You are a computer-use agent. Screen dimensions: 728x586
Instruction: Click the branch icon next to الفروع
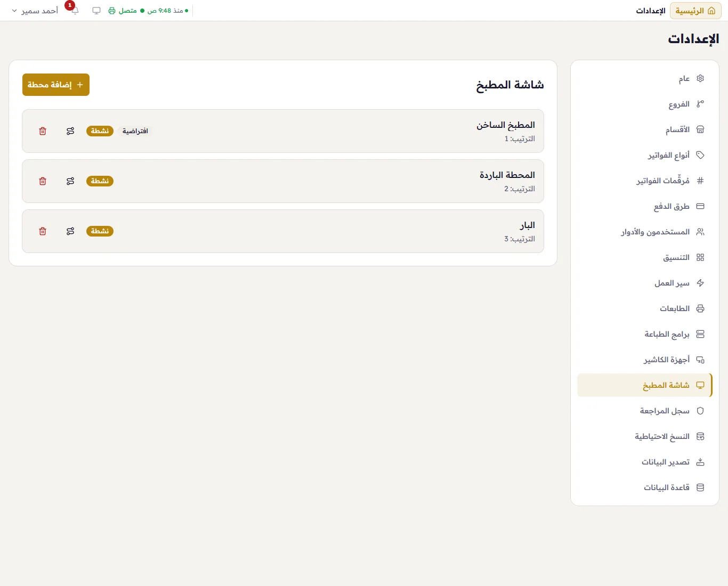tap(700, 104)
